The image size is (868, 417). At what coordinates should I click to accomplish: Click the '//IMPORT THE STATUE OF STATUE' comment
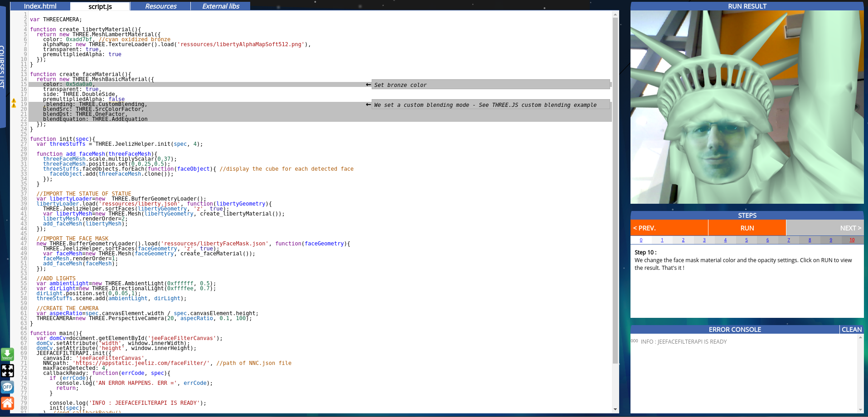point(84,194)
